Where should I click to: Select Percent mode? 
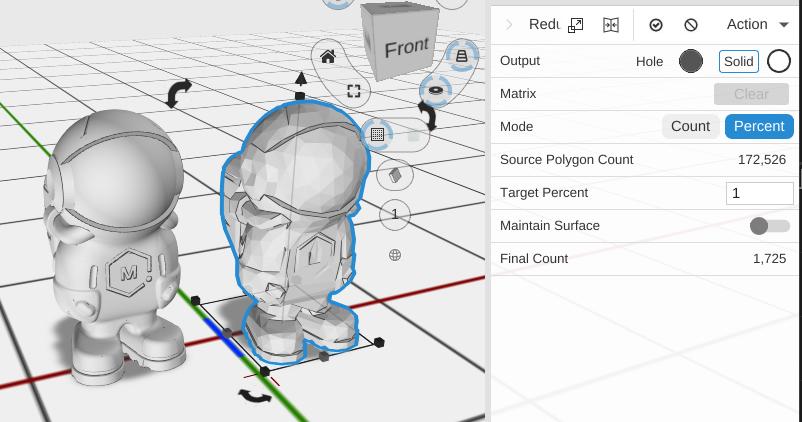pyautogui.click(x=759, y=127)
